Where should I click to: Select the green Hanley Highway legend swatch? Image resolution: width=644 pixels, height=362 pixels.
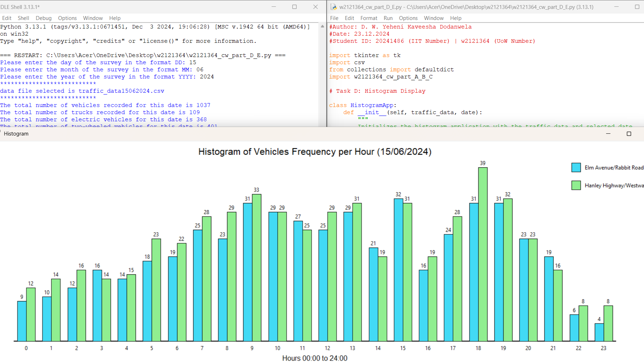coord(576,185)
